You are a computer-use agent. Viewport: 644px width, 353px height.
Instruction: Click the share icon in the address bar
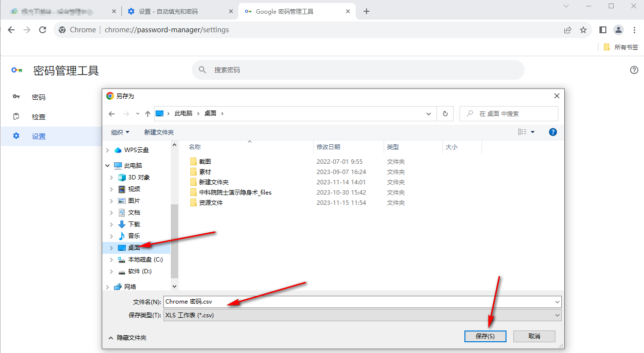pyautogui.click(x=568, y=30)
